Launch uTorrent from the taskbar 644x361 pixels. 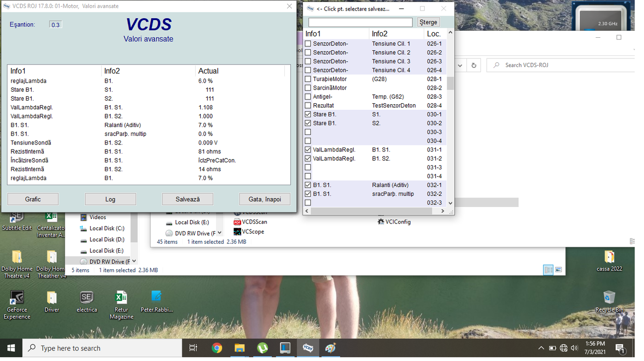coord(263,348)
